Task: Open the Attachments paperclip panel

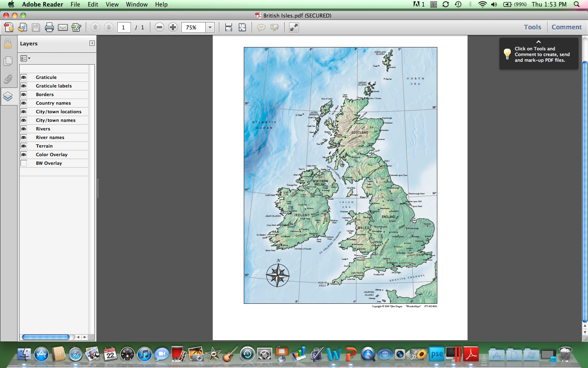Action: pos(8,79)
